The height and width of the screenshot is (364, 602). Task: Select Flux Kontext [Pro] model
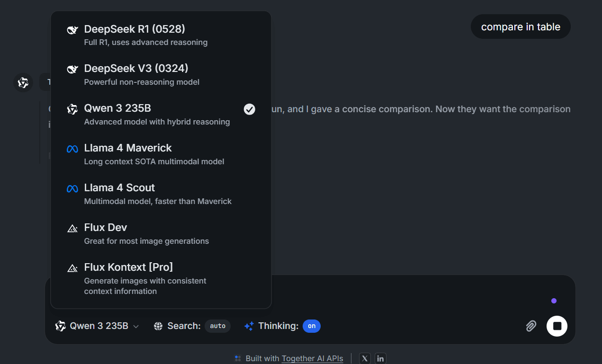pyautogui.click(x=161, y=278)
